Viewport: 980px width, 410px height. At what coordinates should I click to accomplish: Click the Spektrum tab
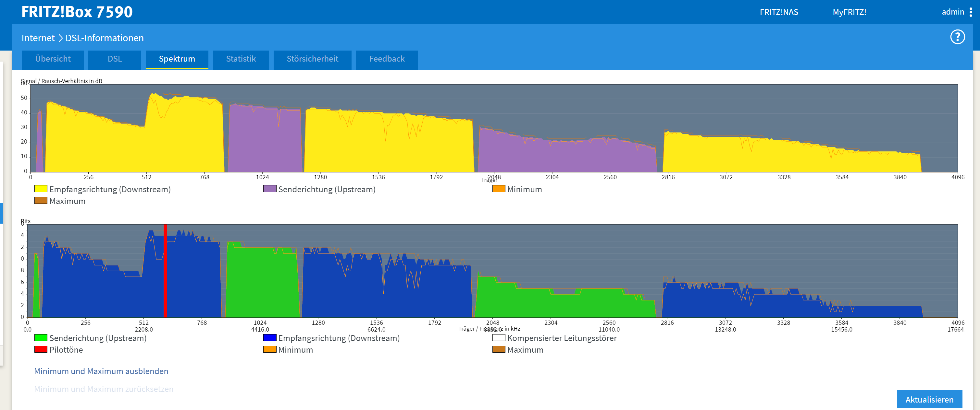click(177, 59)
